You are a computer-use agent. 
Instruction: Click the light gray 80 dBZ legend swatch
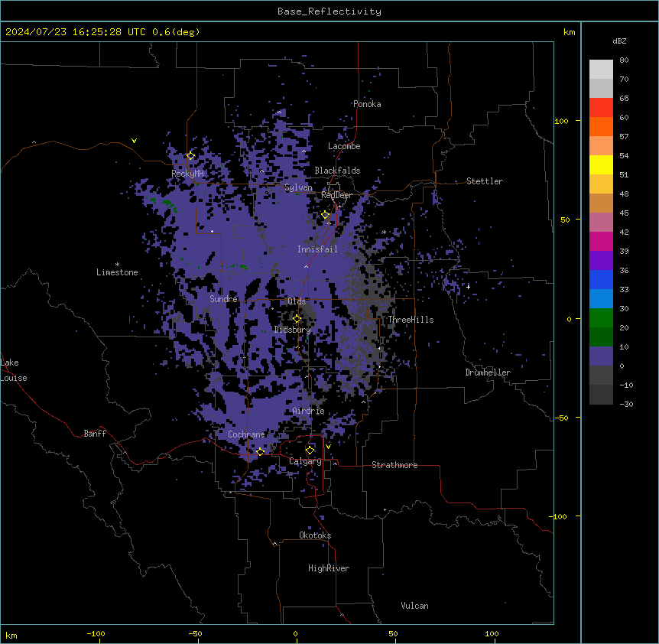click(x=601, y=70)
